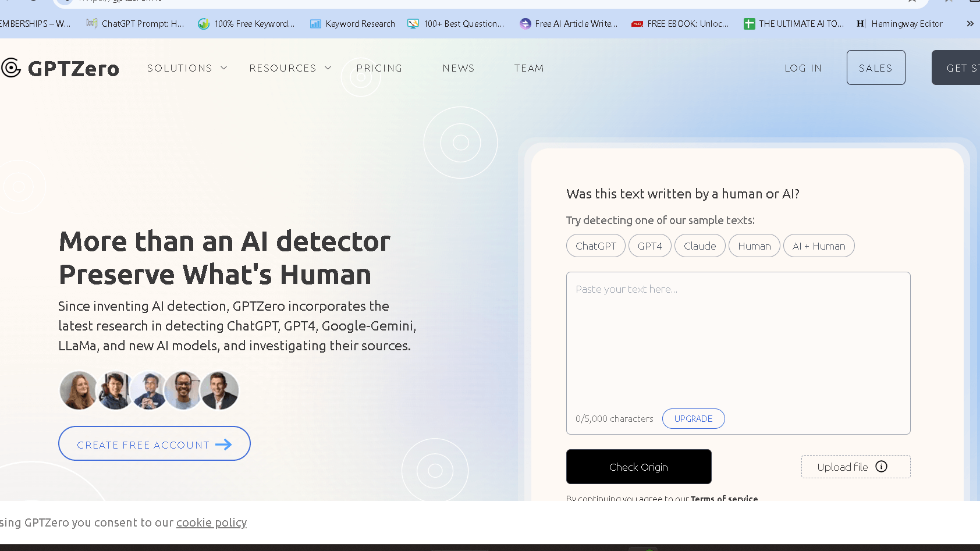980x551 pixels.
Task: Expand the Resources dropdown menu
Action: tap(290, 68)
